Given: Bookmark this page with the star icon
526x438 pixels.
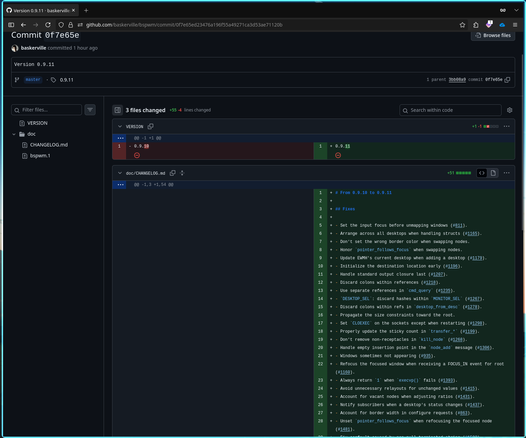Looking at the screenshot, I should coord(462,25).
